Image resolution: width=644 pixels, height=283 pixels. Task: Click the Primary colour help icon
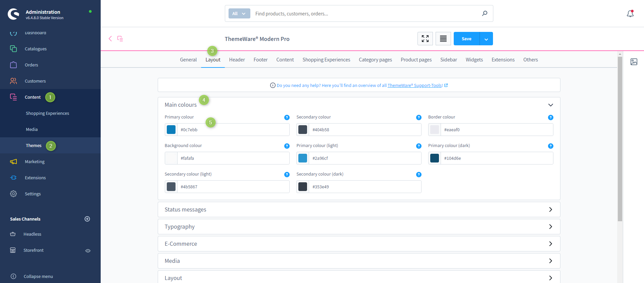point(287,117)
